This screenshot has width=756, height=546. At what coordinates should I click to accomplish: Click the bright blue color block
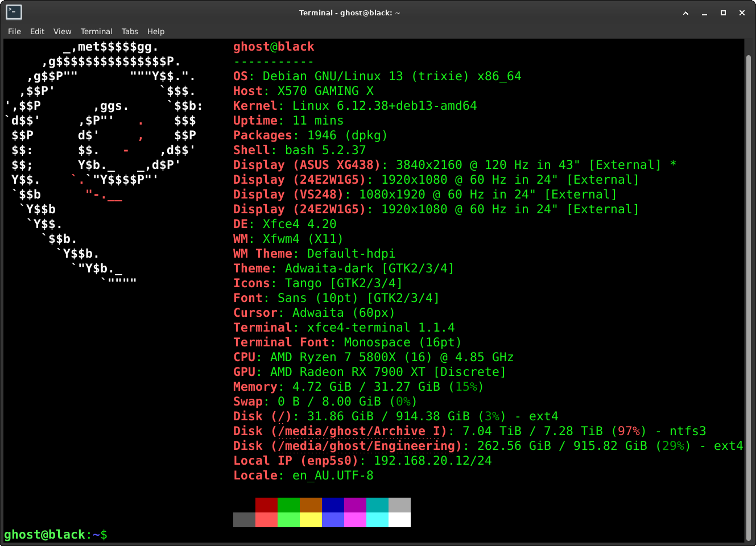click(333, 520)
